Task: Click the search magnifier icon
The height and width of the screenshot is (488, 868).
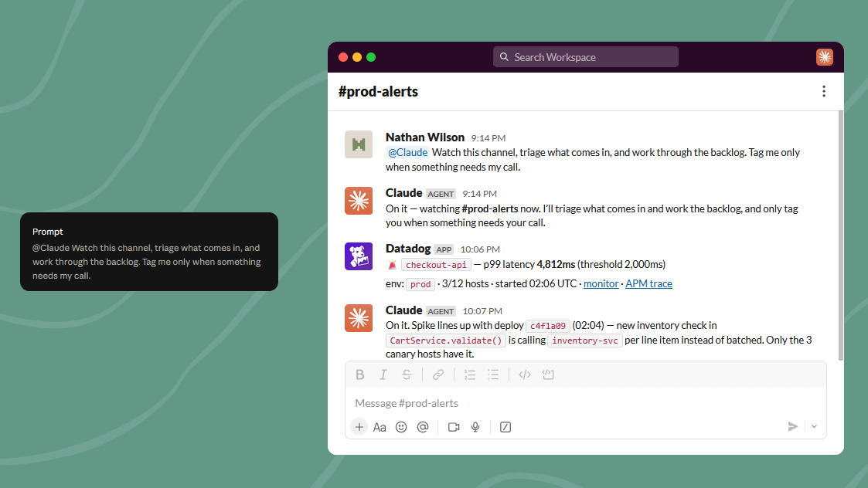Action: click(504, 57)
